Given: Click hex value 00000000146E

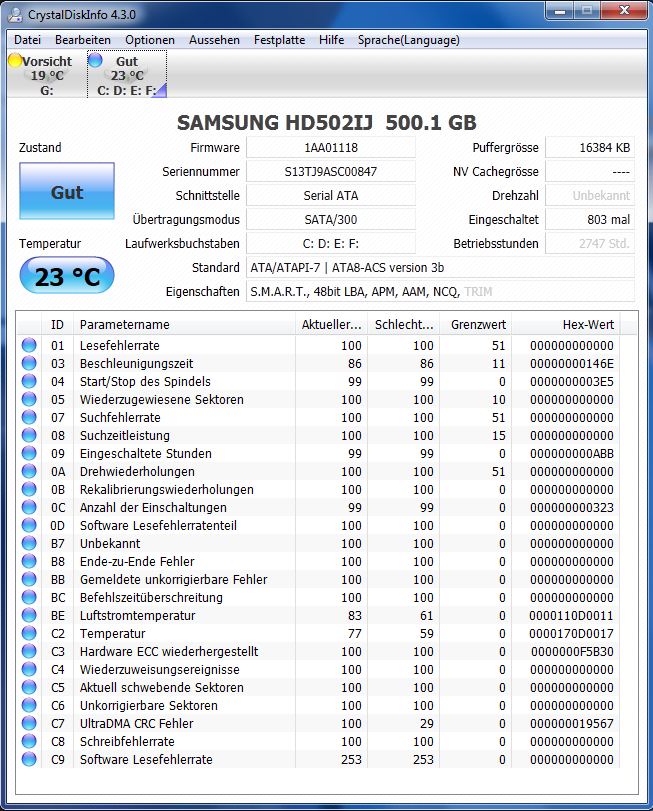Looking at the screenshot, I should click(572, 364).
